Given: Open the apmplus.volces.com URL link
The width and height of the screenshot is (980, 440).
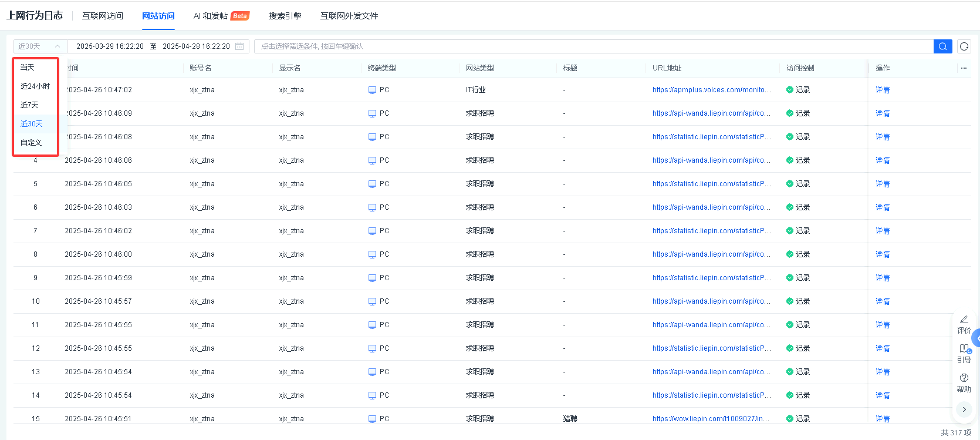Looking at the screenshot, I should [711, 90].
